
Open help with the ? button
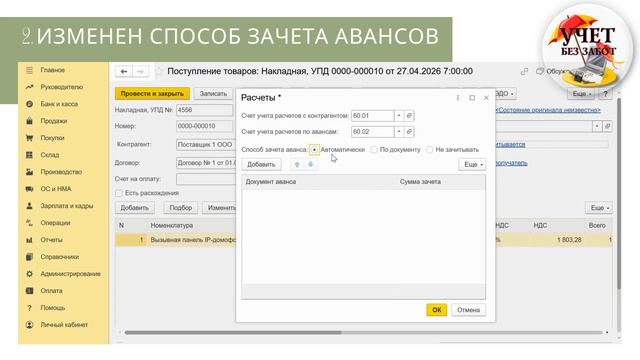pyautogui.click(x=606, y=94)
